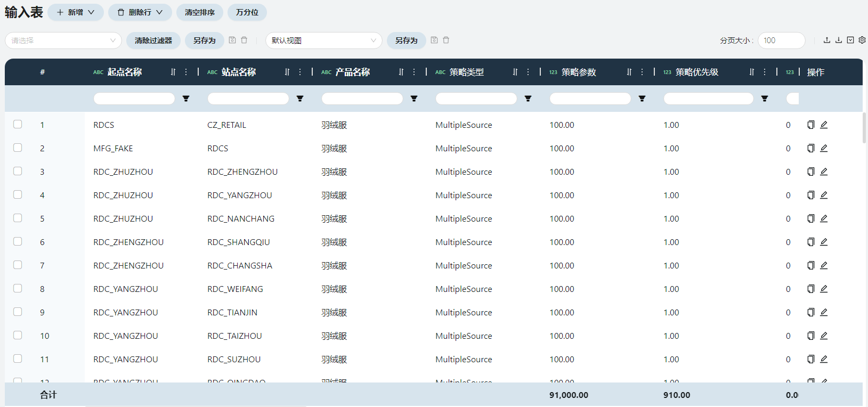Select row 3 checkbox

18,171
